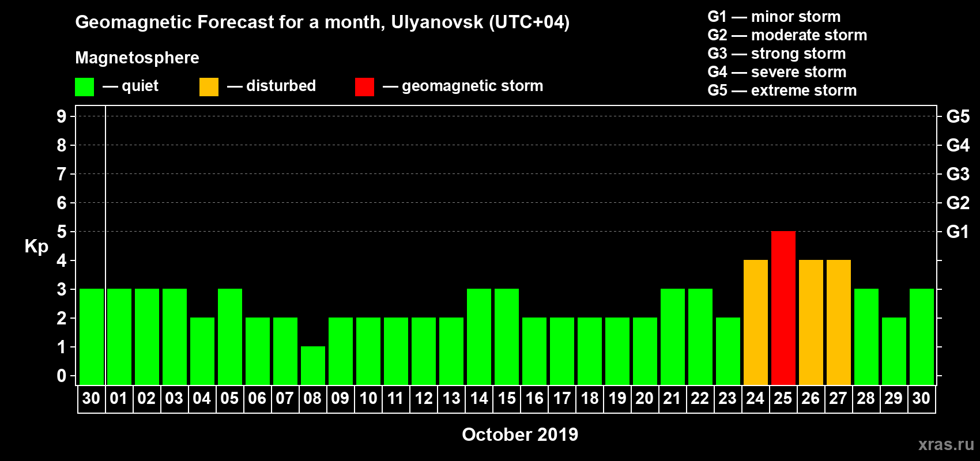Image resolution: width=980 pixels, height=461 pixels.
Task: Select the green bar for day 04
Action: click(x=202, y=352)
